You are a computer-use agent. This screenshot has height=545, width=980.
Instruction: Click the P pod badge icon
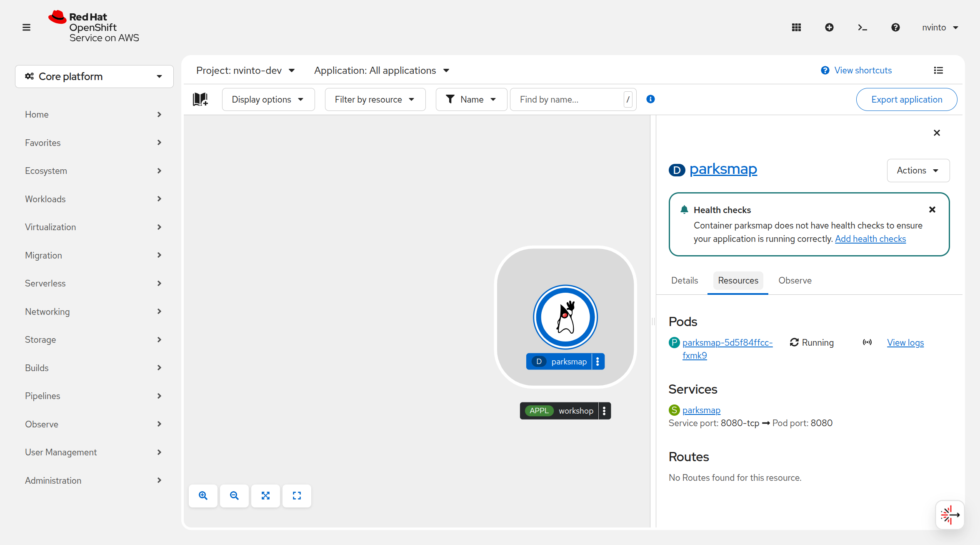click(x=674, y=342)
